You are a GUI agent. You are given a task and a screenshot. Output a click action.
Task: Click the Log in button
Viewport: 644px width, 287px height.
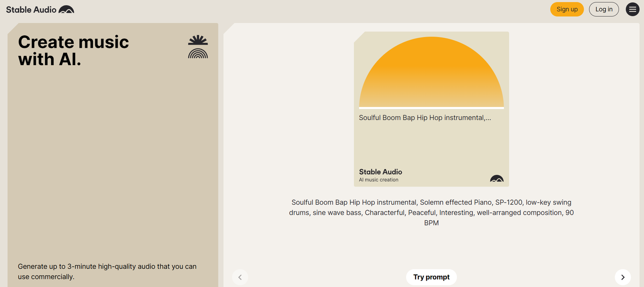[x=604, y=9]
